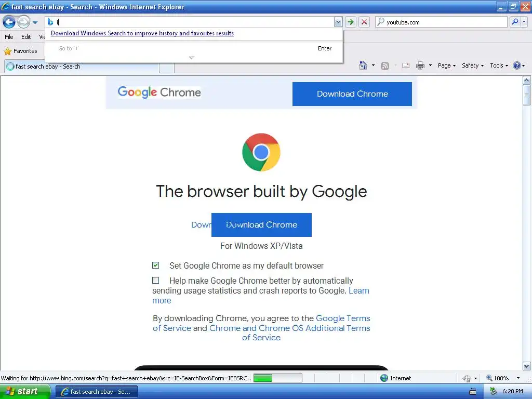This screenshot has width=532, height=399.
Task: Click the Help question mark icon
Action: 517,65
